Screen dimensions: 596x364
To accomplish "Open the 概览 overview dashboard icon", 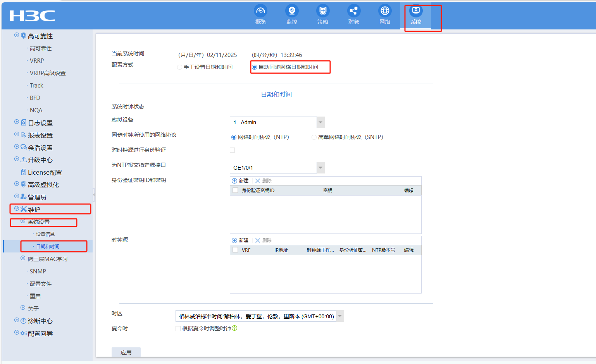I will 261,11.
